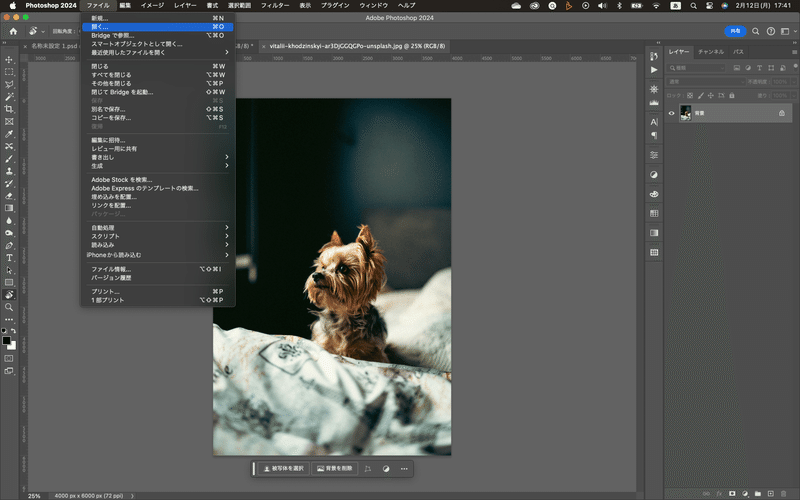Open the Character panel icon in the dock

654,121
